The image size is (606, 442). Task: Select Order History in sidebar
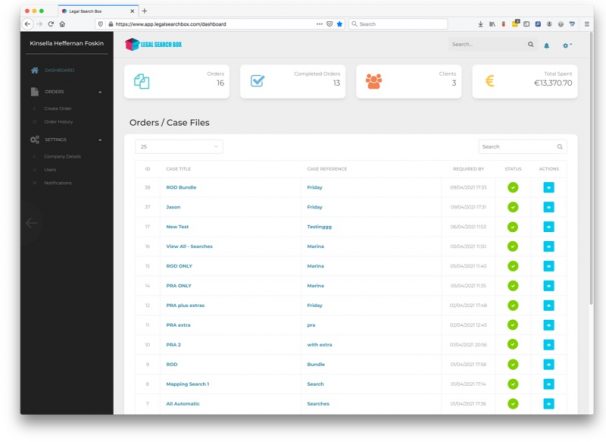pos(58,122)
